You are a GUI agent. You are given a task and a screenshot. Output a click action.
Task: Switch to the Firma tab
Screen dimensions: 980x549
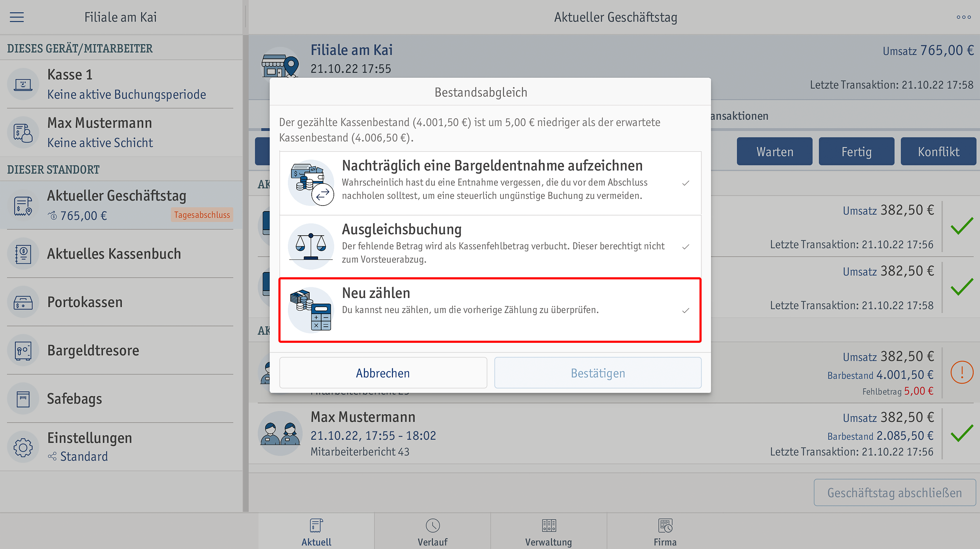pyautogui.click(x=665, y=532)
